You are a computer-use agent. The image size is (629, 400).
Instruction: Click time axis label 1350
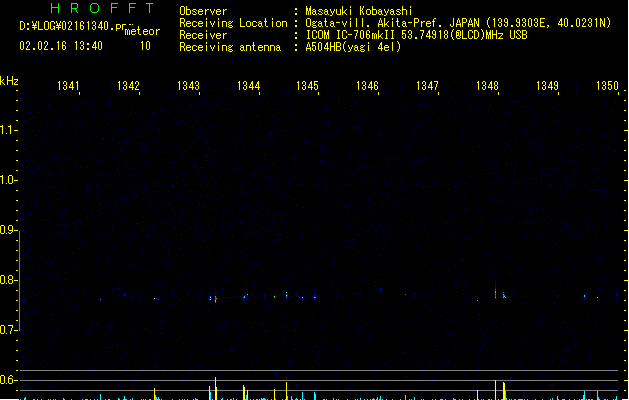pos(607,86)
